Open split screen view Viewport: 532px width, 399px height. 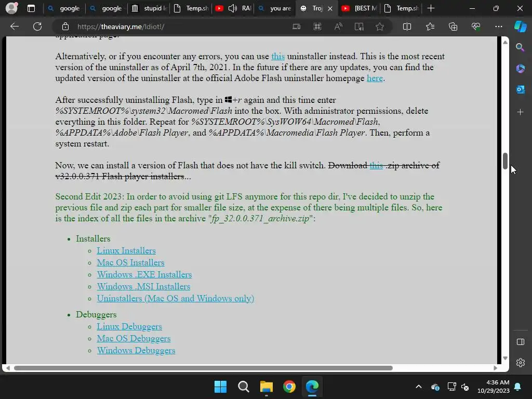point(407,26)
